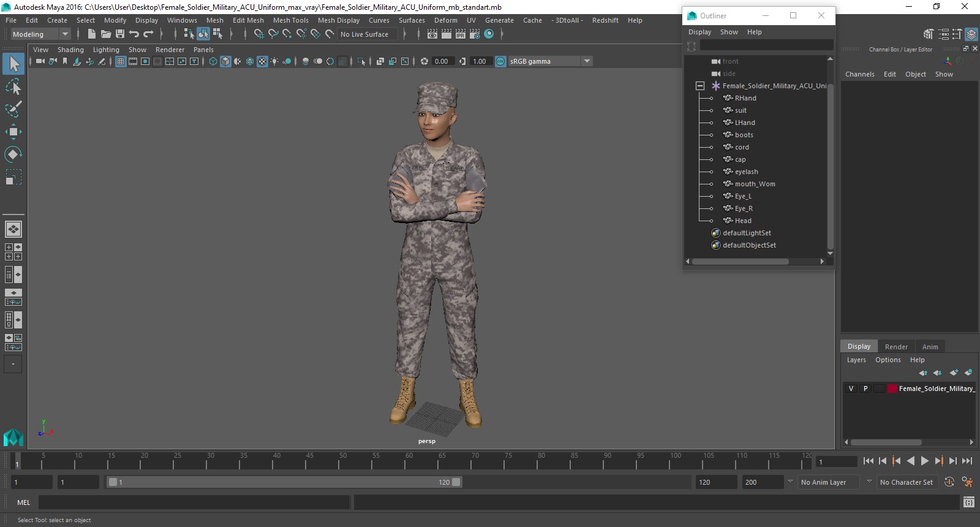The width and height of the screenshot is (980, 527).
Task: Switch to Render layer tab
Action: (896, 347)
